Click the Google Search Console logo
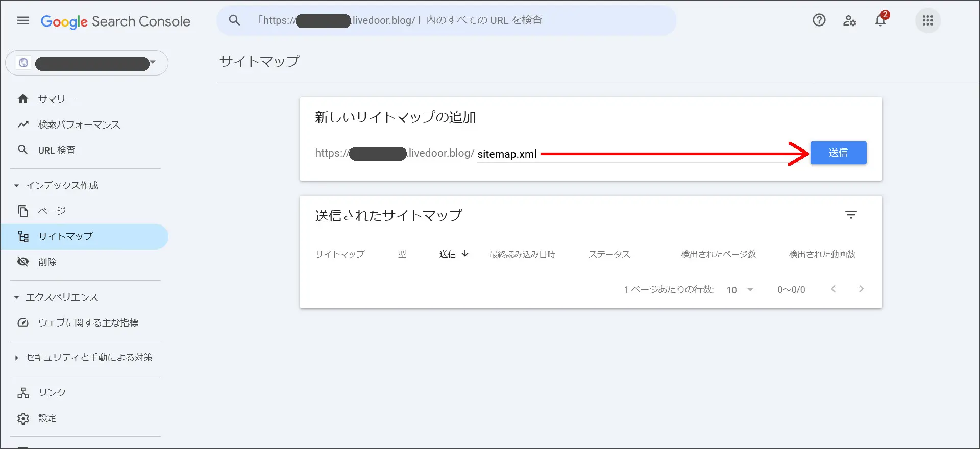The width and height of the screenshot is (980, 449). coord(115,21)
